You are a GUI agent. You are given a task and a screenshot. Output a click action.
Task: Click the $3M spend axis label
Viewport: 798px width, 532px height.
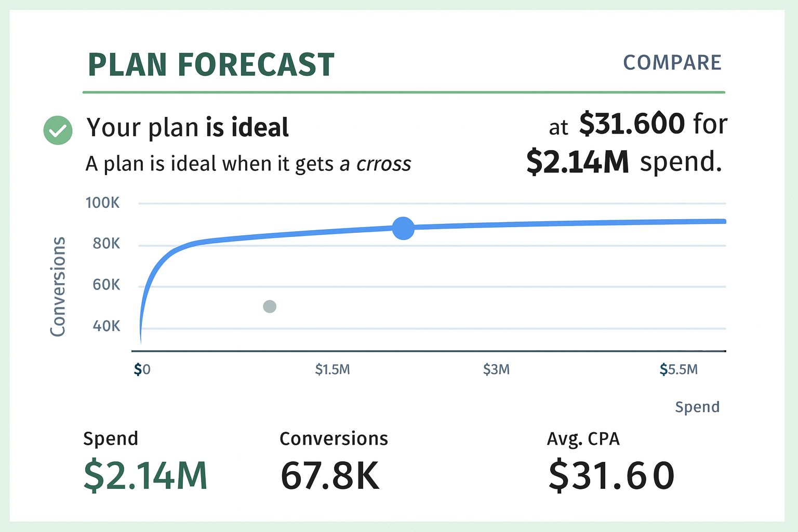[496, 369]
